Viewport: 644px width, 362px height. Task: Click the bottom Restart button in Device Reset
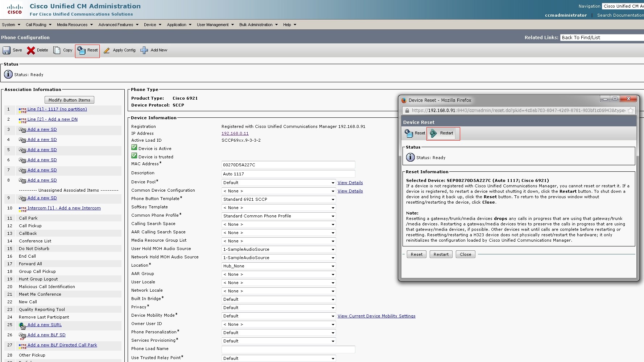441,254
